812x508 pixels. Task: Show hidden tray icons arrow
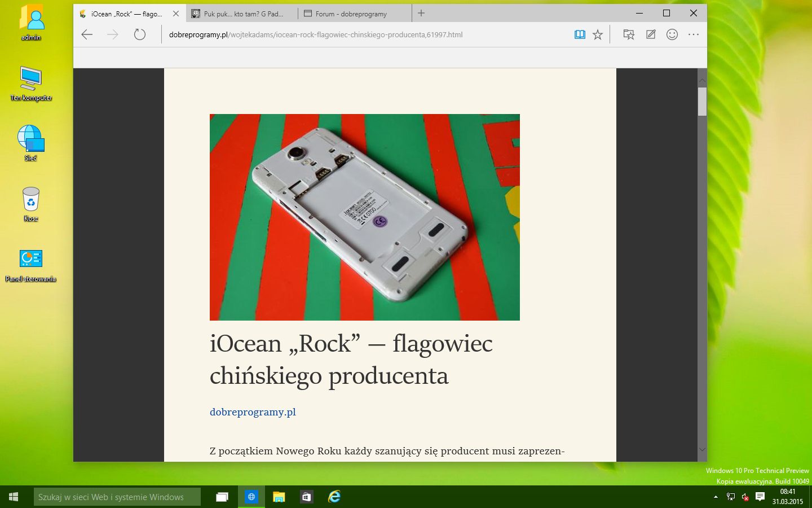pos(716,497)
